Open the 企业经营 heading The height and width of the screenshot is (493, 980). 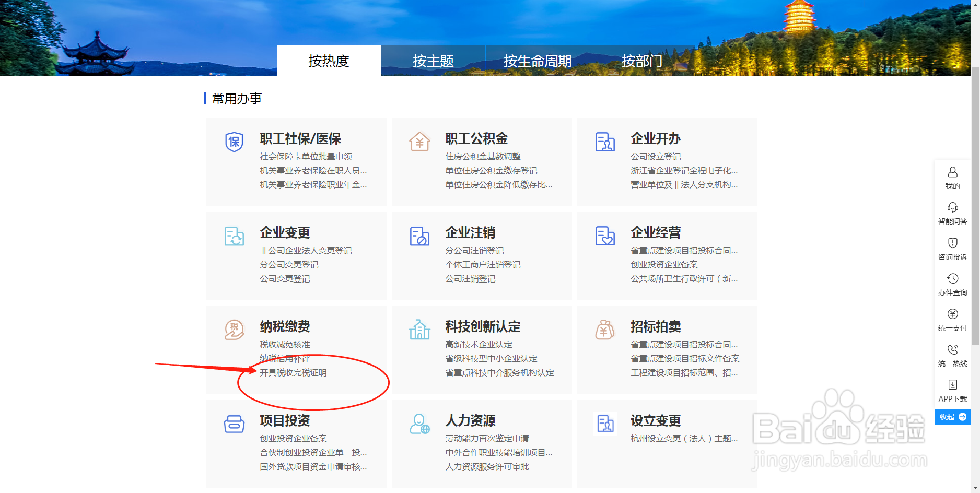coord(656,233)
